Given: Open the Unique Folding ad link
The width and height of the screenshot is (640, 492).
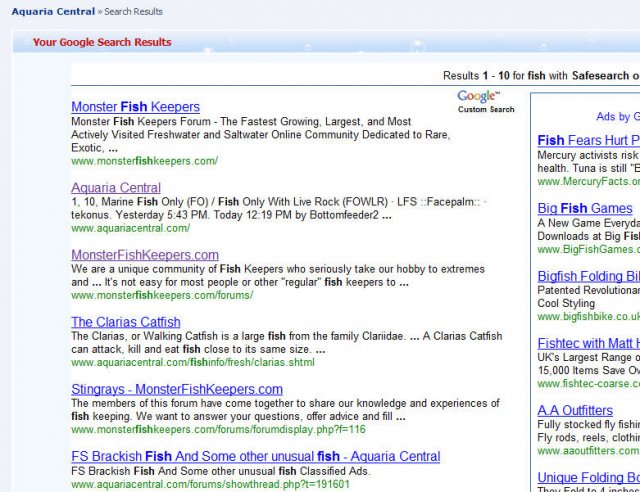Looking at the screenshot, I should tap(589, 477).
